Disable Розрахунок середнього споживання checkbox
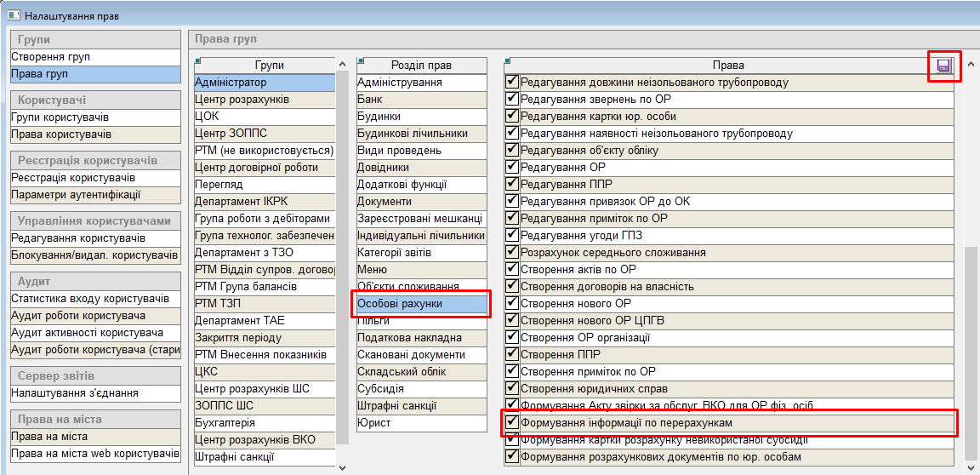The width and height of the screenshot is (980, 475). pos(511,252)
